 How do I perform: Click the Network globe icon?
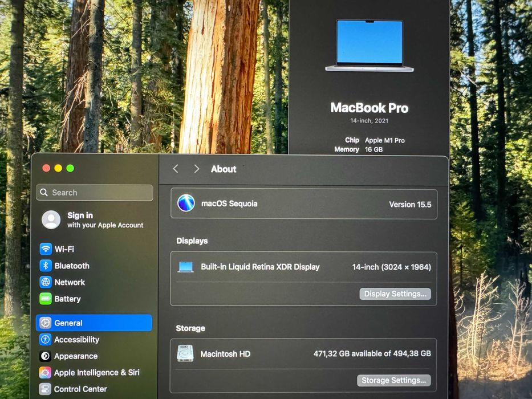[x=46, y=282]
